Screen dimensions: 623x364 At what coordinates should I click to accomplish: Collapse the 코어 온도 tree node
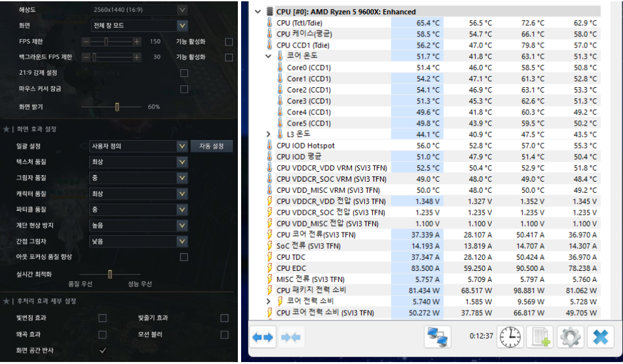[x=268, y=56]
